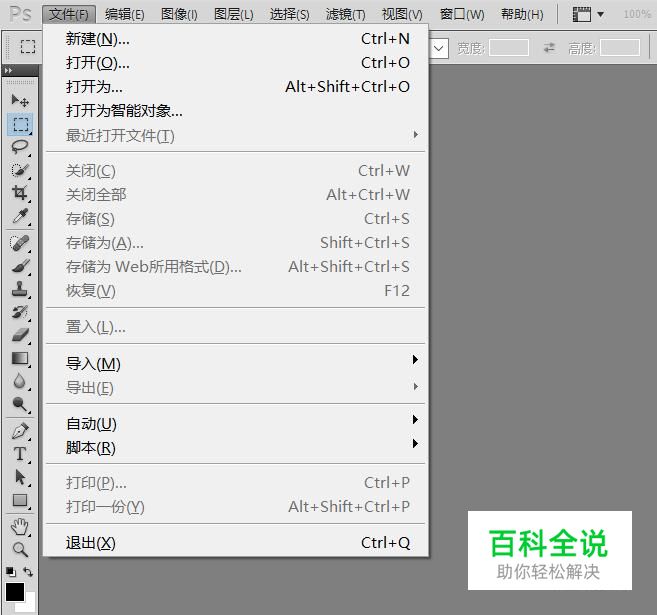Swap width and height values

point(549,48)
